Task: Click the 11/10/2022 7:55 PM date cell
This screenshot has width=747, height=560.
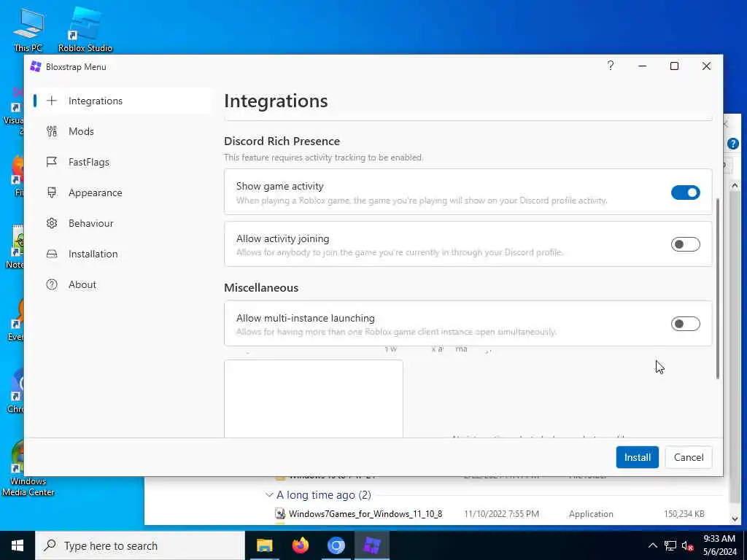Action: [x=501, y=514]
